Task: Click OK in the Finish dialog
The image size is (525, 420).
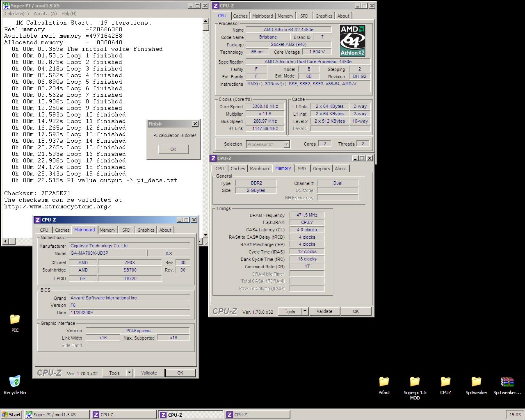Action: coord(173,149)
